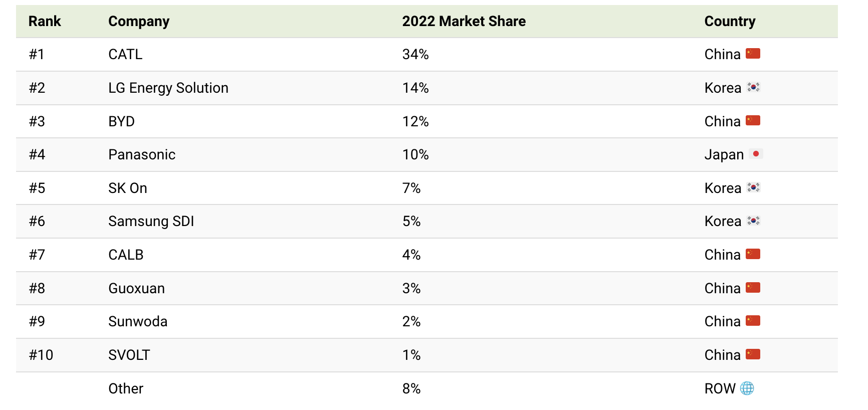The width and height of the screenshot is (868, 410).
Task: Click the Japan flag in the Panasonic row
Action: [x=756, y=154]
